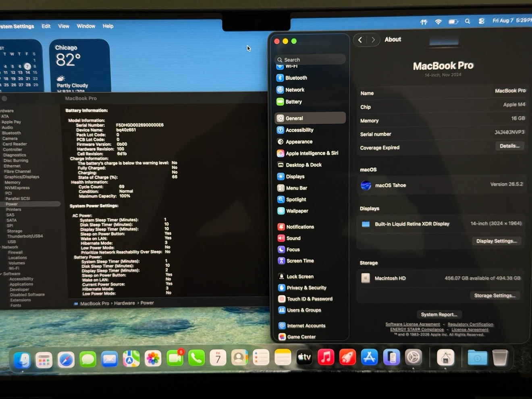This screenshot has height=399, width=532.
Task: Click the Chicago weather widget
Action: pos(80,66)
